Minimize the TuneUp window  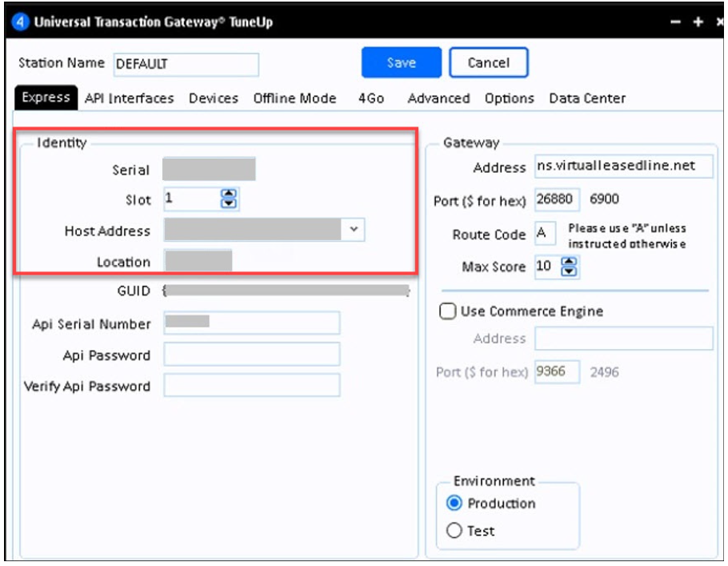(x=676, y=22)
